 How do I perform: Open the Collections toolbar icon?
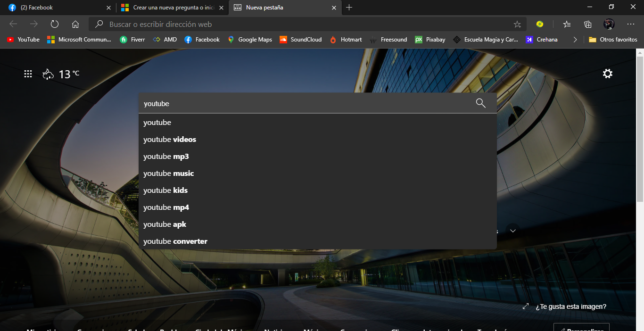(587, 24)
